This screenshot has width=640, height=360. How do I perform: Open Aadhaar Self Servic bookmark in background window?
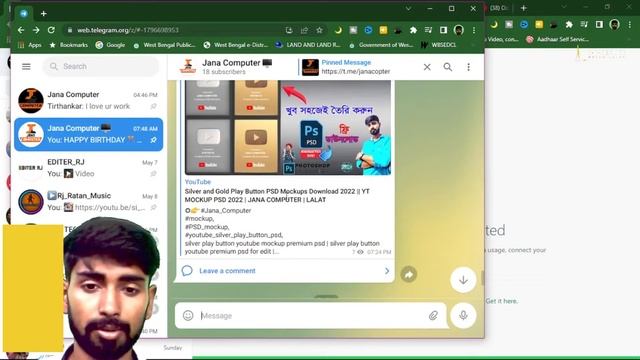(558, 40)
